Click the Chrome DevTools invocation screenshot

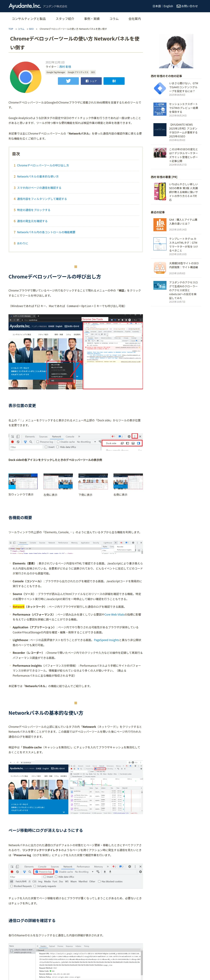pos(75,352)
